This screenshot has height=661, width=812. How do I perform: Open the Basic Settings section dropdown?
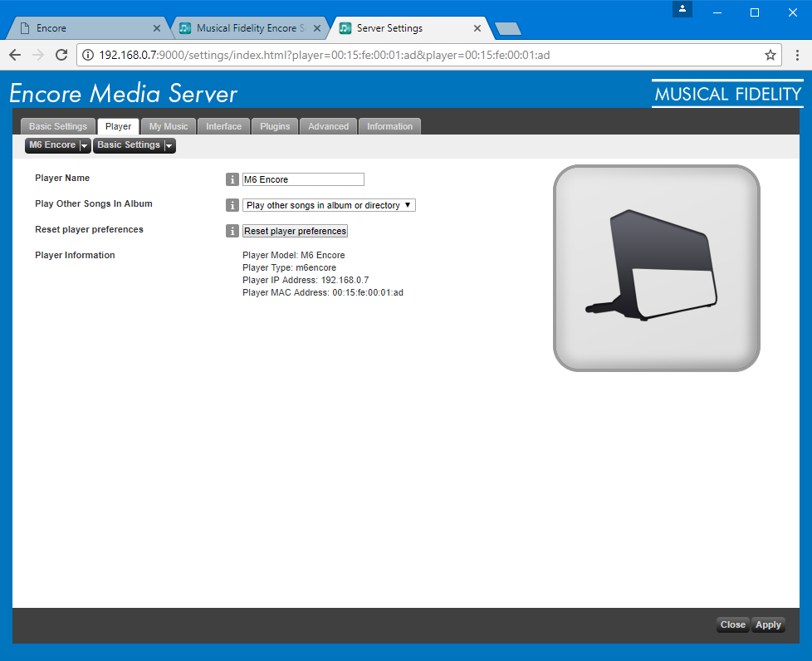(x=135, y=145)
